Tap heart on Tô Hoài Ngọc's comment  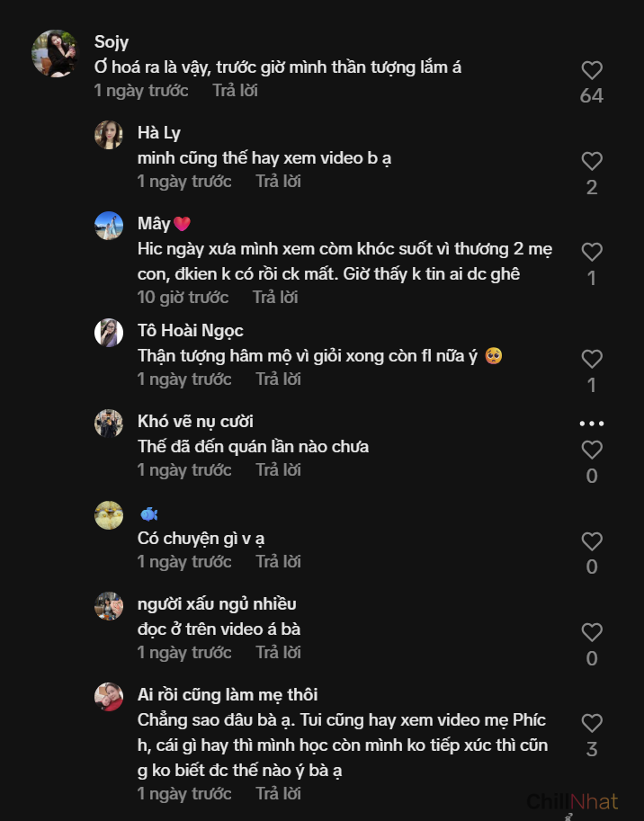click(591, 360)
